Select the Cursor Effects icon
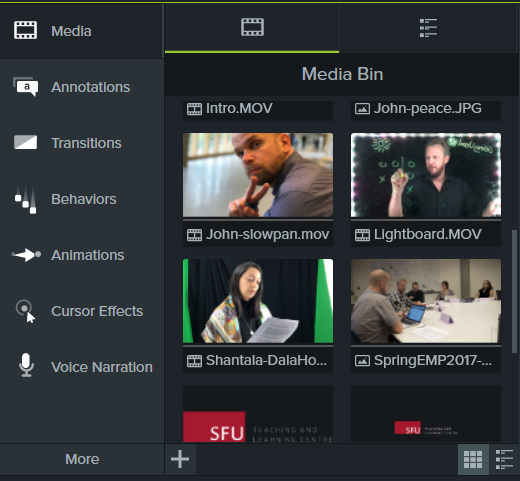The image size is (520, 481). pyautogui.click(x=25, y=312)
